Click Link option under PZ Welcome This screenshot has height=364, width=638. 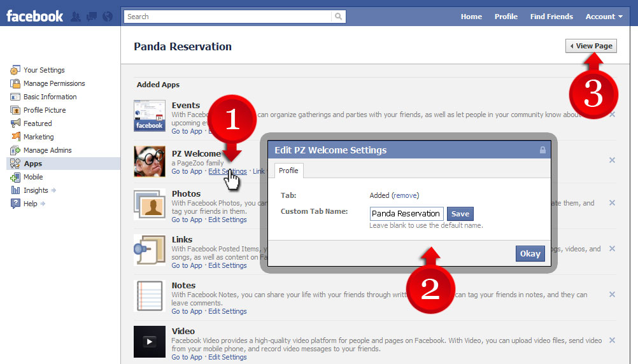click(x=259, y=171)
